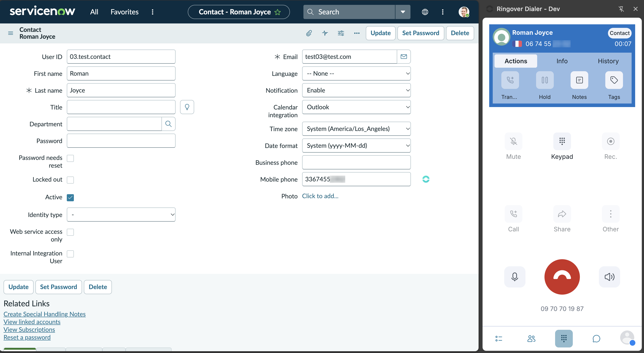Viewport: 644px width, 353px height.
Task: Add contact to favorites with star icon
Action: pyautogui.click(x=278, y=12)
